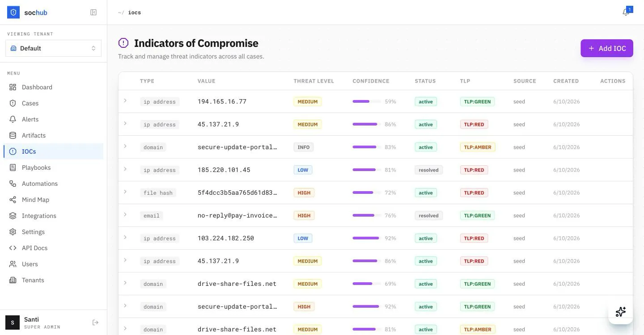Viewport: 644px width, 335px height.
Task: Click the Alerts bell icon in menu
Action: 13,119
